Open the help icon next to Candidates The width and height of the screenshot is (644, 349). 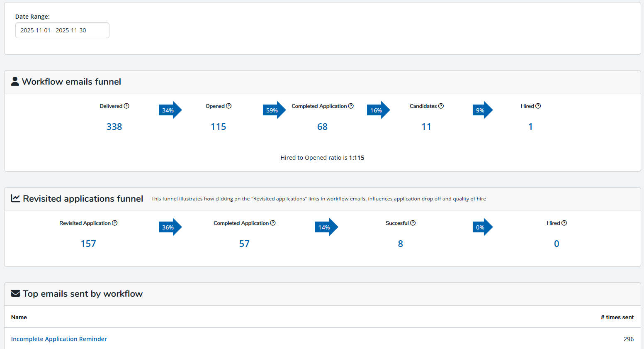click(441, 106)
